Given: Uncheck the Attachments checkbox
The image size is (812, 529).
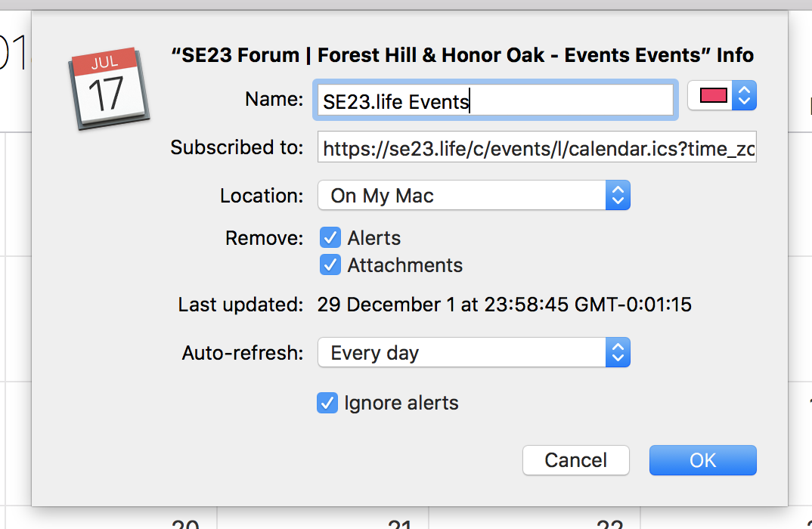Looking at the screenshot, I should coord(330,265).
